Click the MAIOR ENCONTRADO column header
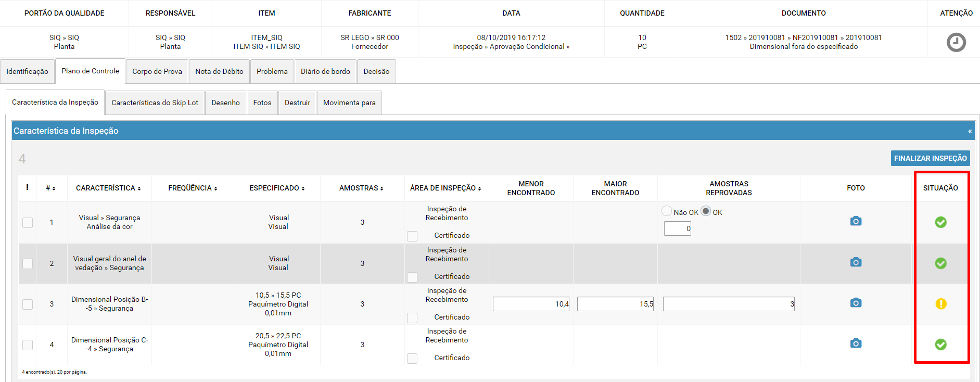 click(615, 188)
